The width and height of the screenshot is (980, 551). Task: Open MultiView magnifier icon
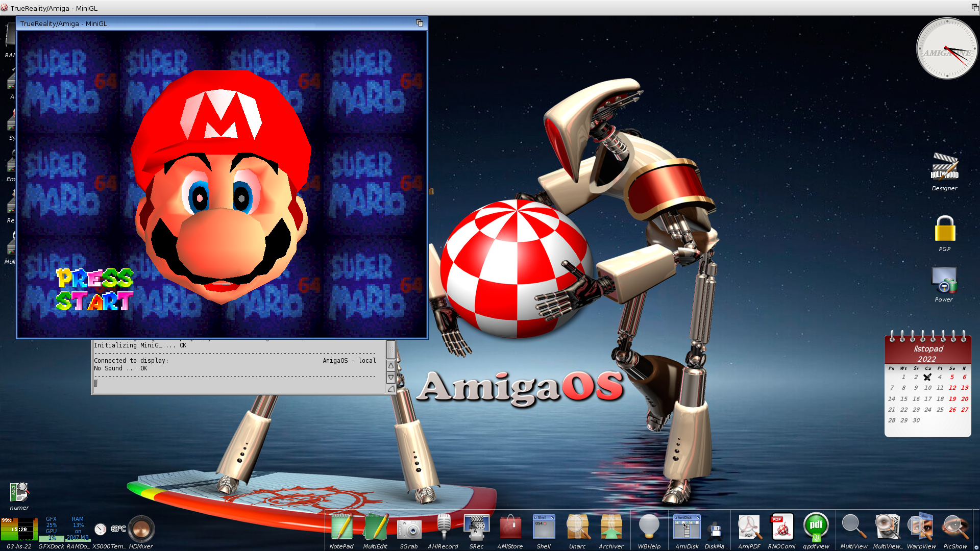click(x=853, y=527)
